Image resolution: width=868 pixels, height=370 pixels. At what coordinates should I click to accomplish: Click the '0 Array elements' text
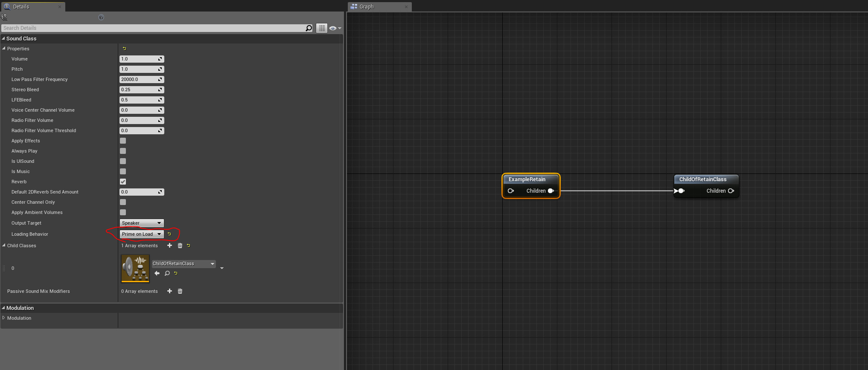140,291
